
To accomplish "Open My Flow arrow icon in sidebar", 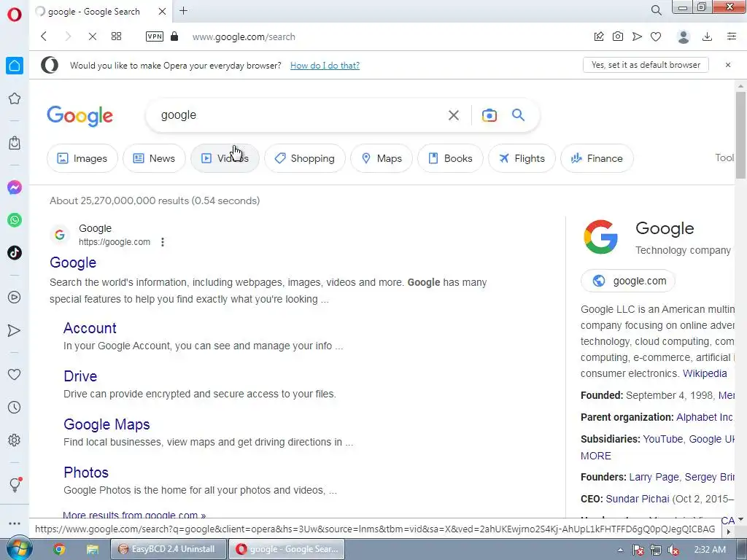I will (x=15, y=330).
